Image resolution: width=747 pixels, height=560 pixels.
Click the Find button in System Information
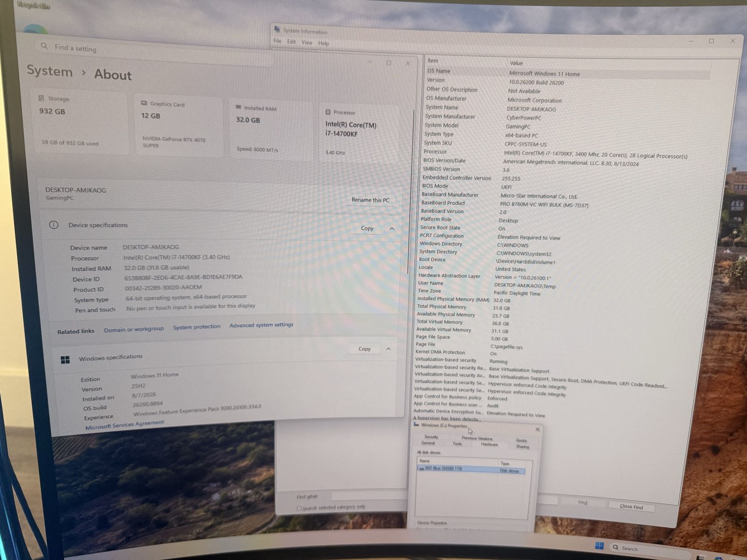583,502
